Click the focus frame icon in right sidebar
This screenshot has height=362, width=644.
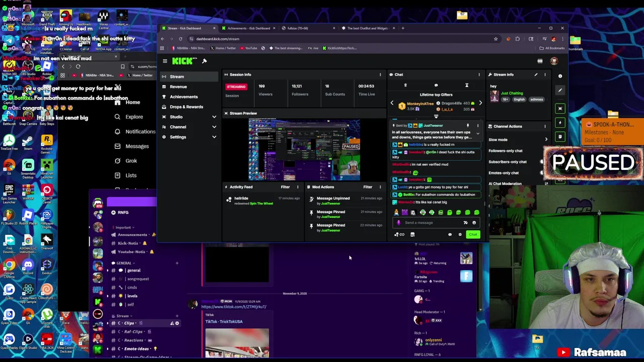[560, 109]
